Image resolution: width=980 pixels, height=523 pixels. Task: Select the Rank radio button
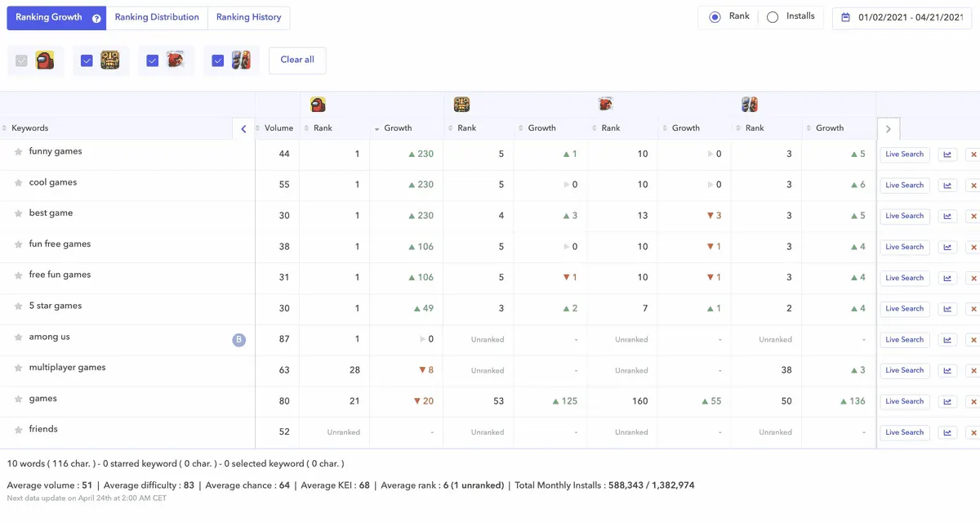pos(715,17)
